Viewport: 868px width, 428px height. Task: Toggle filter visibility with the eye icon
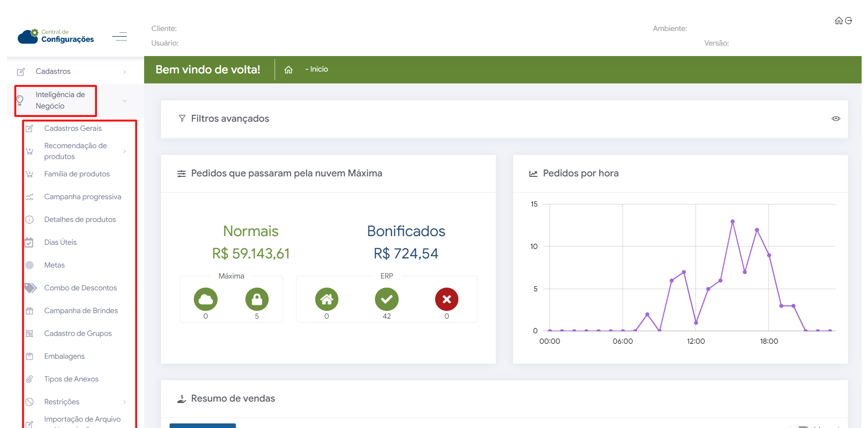pos(836,119)
